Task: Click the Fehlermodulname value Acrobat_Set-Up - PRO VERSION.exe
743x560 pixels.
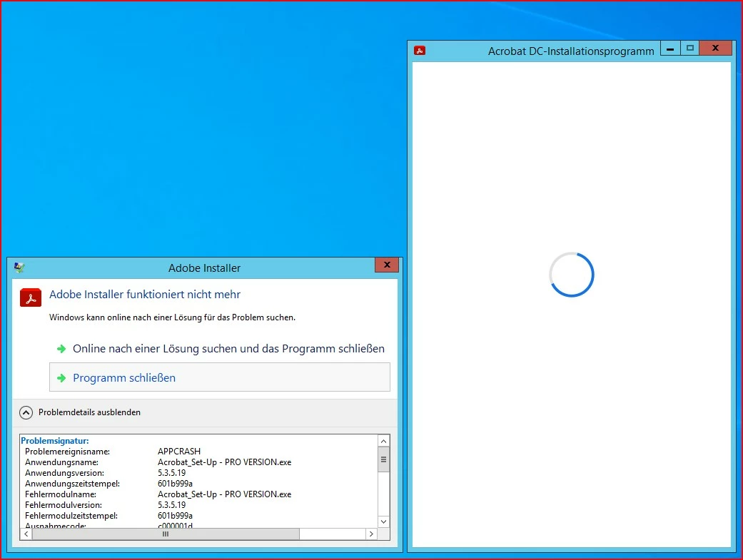Action: tap(225, 494)
